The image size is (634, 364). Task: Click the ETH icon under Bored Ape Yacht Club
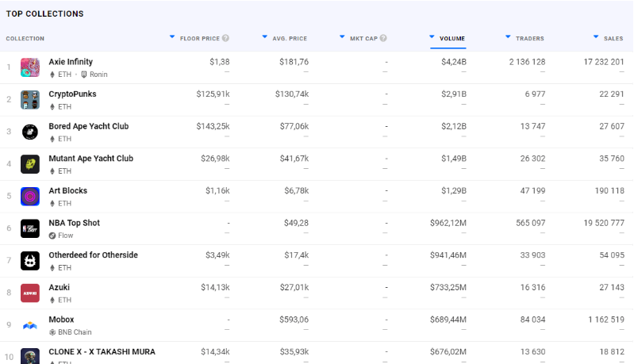(x=52, y=139)
